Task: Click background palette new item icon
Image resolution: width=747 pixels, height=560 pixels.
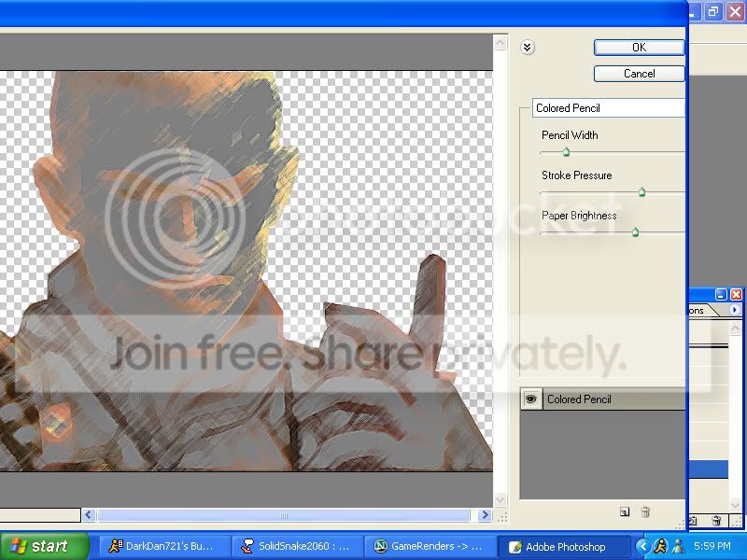Action: coord(694,521)
